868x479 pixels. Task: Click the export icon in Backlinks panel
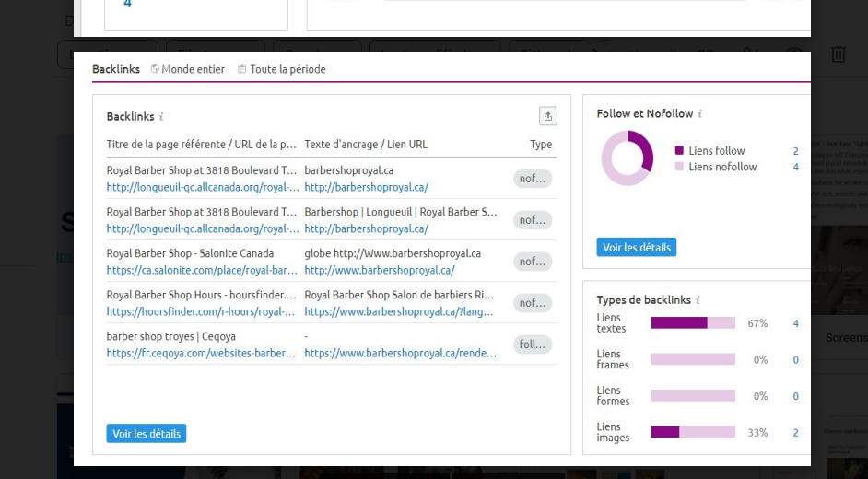click(x=548, y=116)
